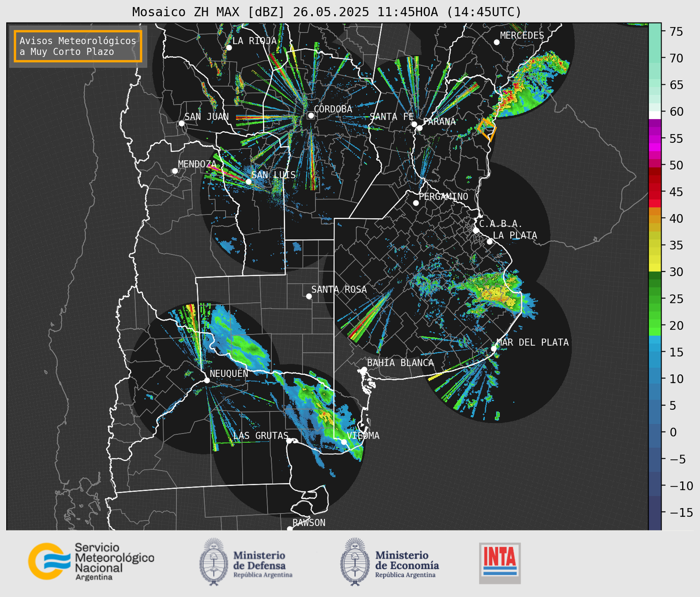
Task: Click the radar echo cluster east of Mercedes
Action: click(531, 85)
